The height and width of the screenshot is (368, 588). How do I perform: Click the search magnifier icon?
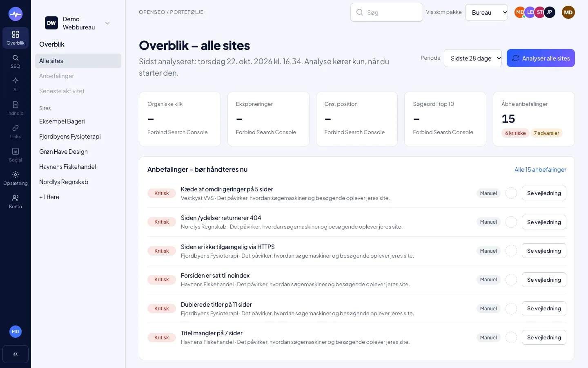pos(360,12)
